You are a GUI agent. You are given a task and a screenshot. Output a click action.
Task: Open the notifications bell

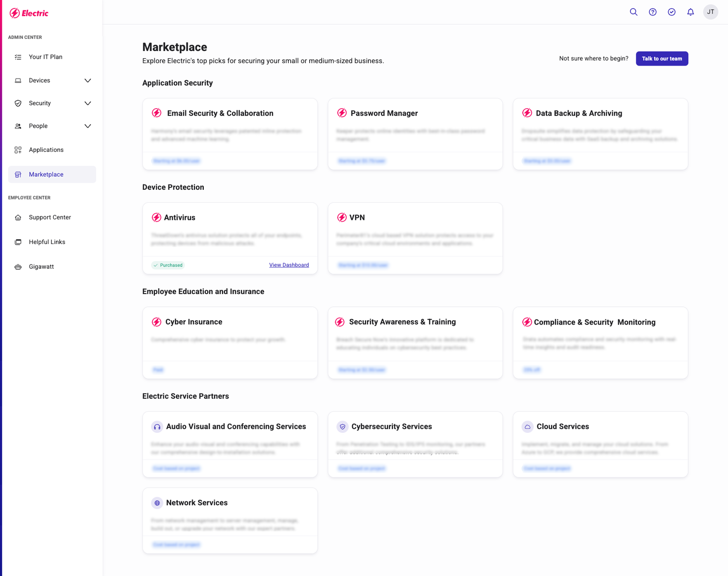click(690, 12)
